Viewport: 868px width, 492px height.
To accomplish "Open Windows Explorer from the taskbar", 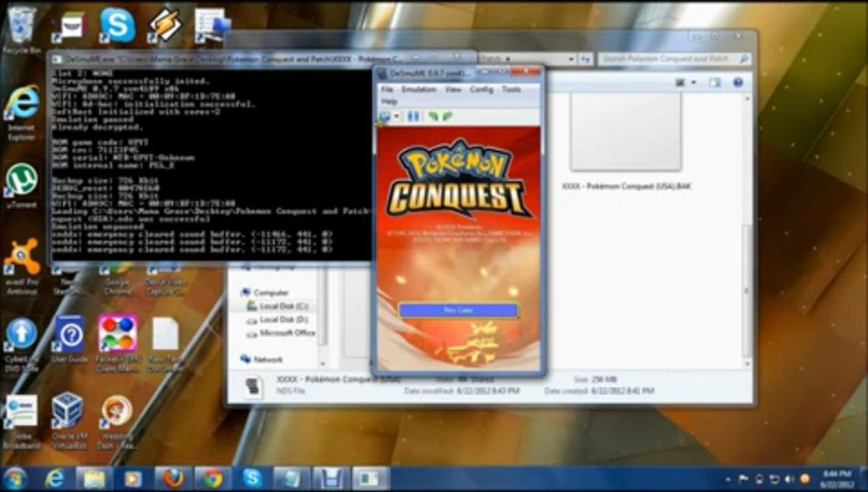I will point(94,478).
